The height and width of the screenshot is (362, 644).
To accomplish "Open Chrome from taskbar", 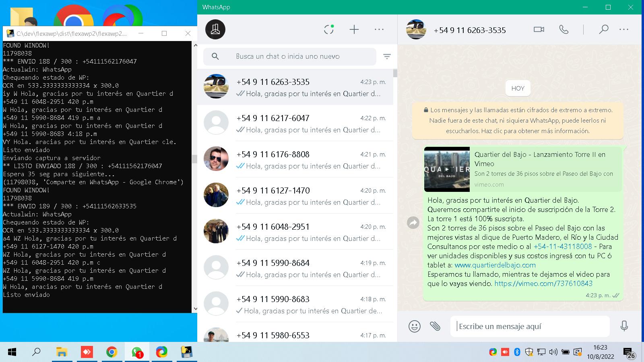I will 111,352.
